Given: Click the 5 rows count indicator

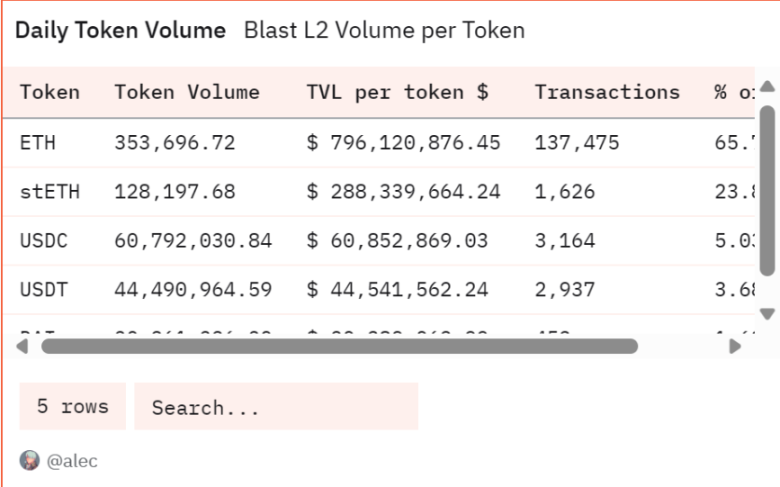Looking at the screenshot, I should tap(72, 407).
